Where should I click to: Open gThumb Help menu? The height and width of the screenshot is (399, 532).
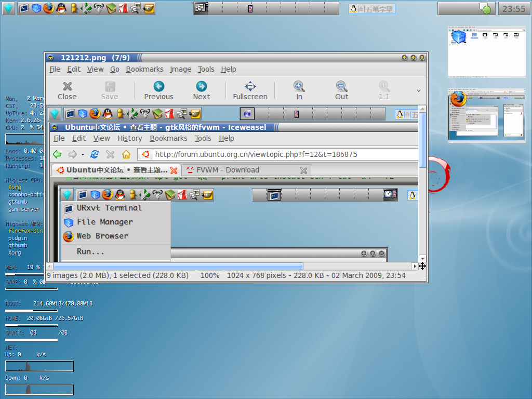pos(229,69)
